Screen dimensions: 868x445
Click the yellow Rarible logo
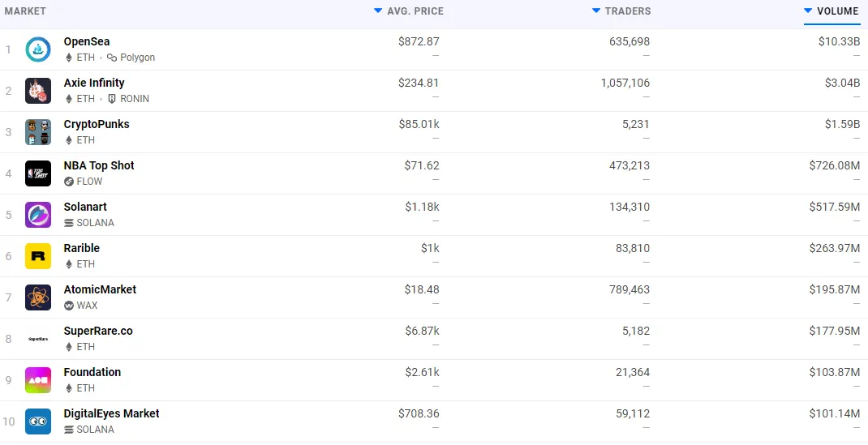(x=38, y=256)
